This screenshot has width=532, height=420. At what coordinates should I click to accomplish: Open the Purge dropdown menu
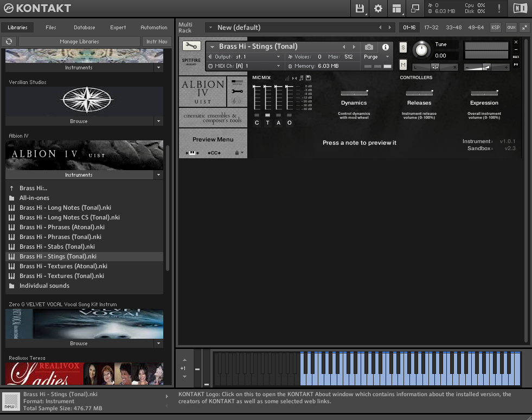coord(376,57)
